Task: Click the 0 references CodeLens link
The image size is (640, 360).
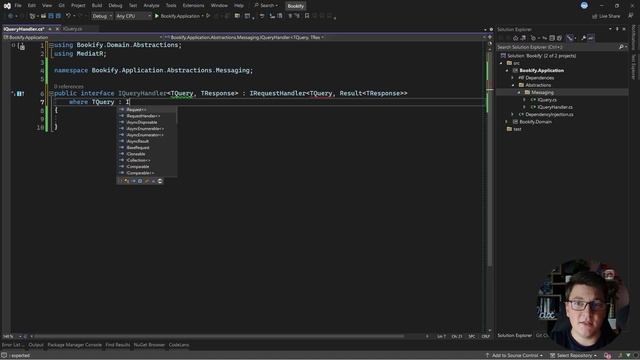Action: (x=69, y=87)
